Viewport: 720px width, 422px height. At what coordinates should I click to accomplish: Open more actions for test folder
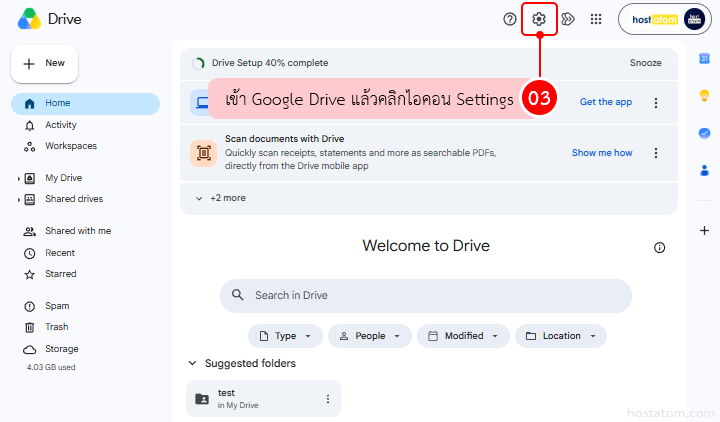coord(328,399)
